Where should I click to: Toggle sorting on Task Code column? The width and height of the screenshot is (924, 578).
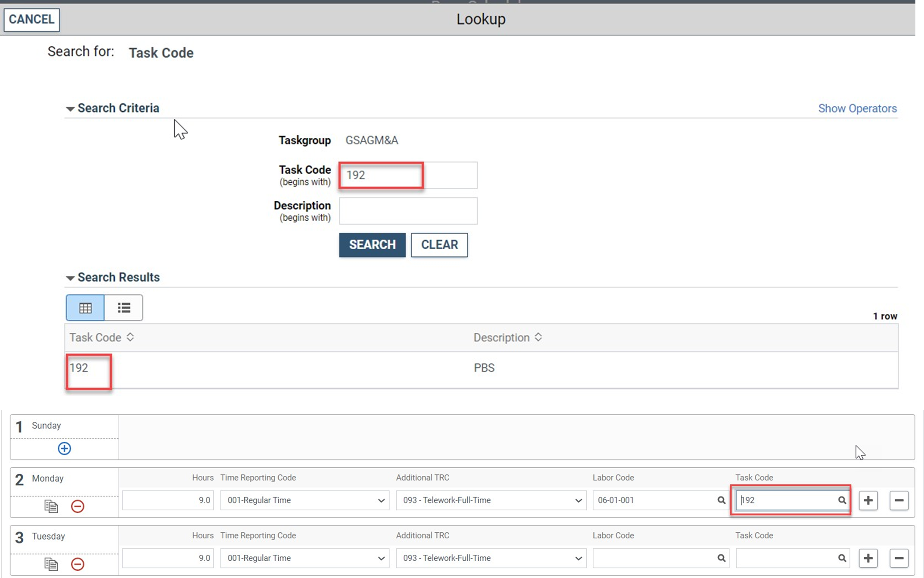(130, 337)
